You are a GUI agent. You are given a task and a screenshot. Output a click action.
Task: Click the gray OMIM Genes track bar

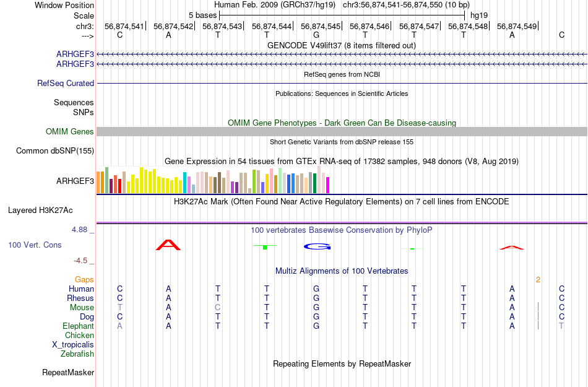pos(342,132)
